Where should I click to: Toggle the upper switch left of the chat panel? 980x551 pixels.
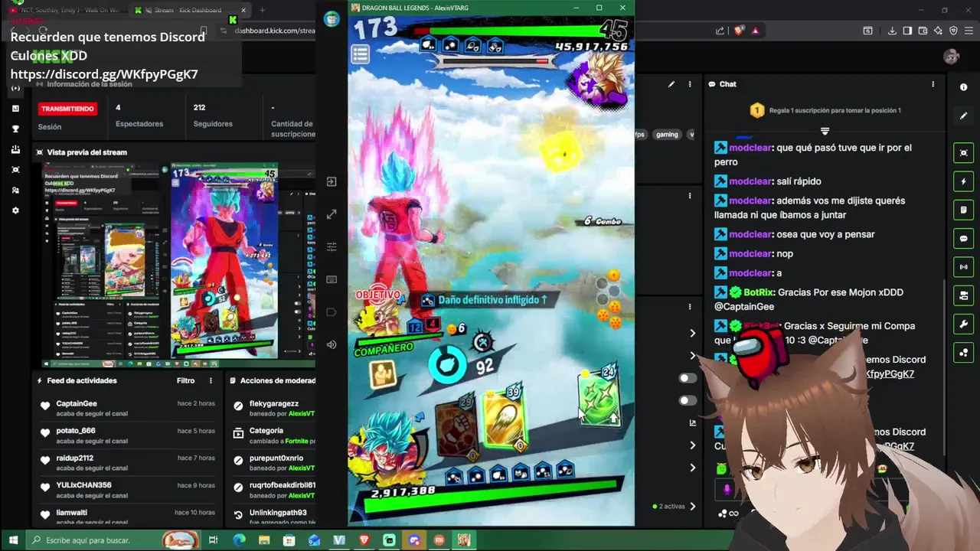tap(688, 378)
